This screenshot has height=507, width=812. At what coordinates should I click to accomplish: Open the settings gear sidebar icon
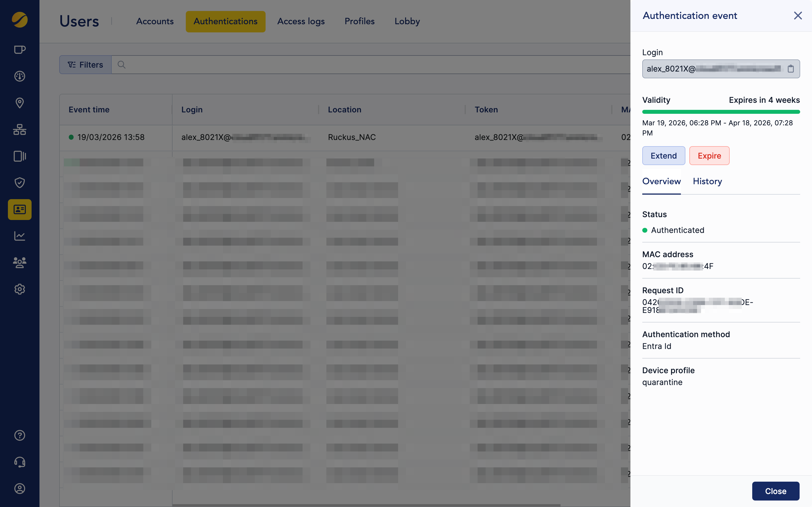click(19, 289)
